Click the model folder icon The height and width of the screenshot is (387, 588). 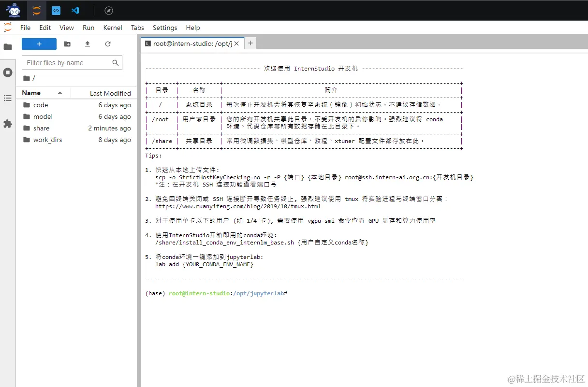(26, 116)
